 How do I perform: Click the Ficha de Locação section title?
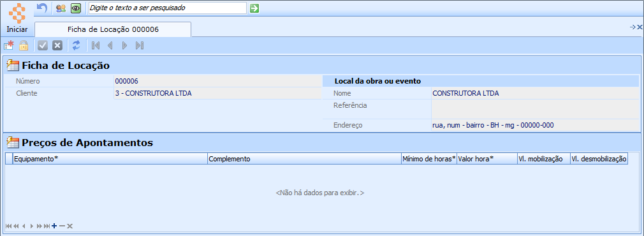(x=66, y=65)
